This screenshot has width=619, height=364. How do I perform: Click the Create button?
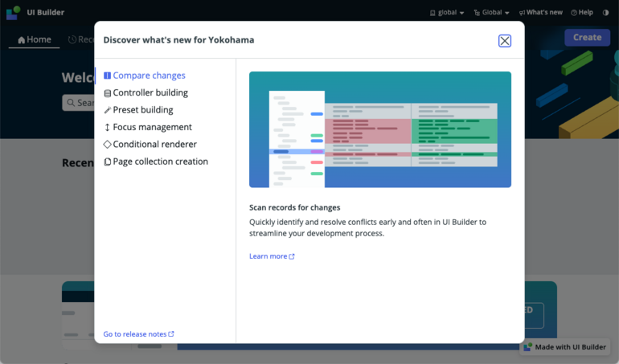tap(587, 38)
